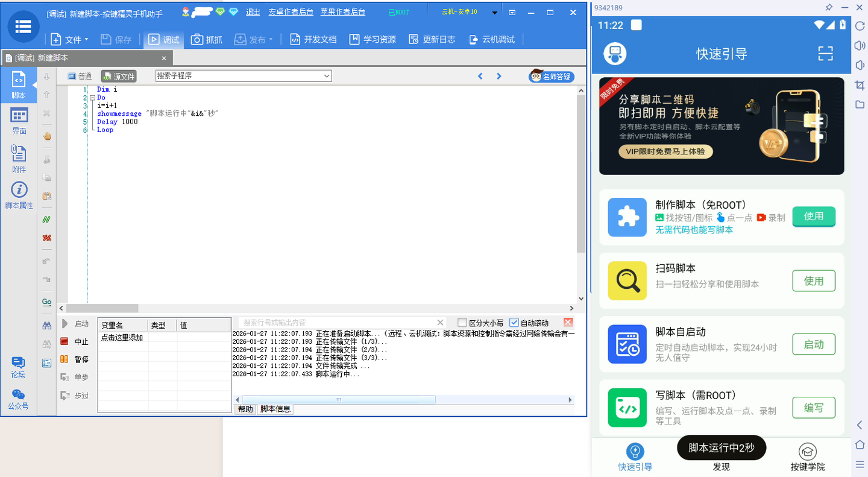
Task: Click the red clear-log icon
Action: point(568,322)
